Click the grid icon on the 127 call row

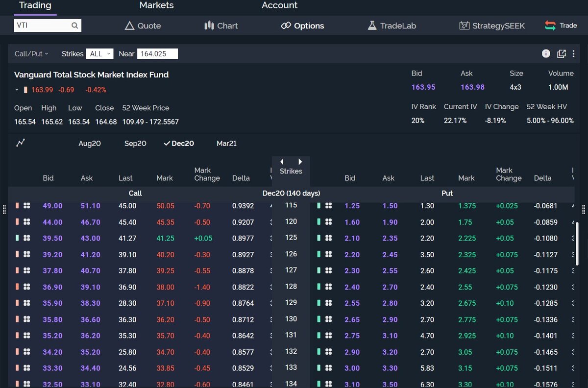27,270
